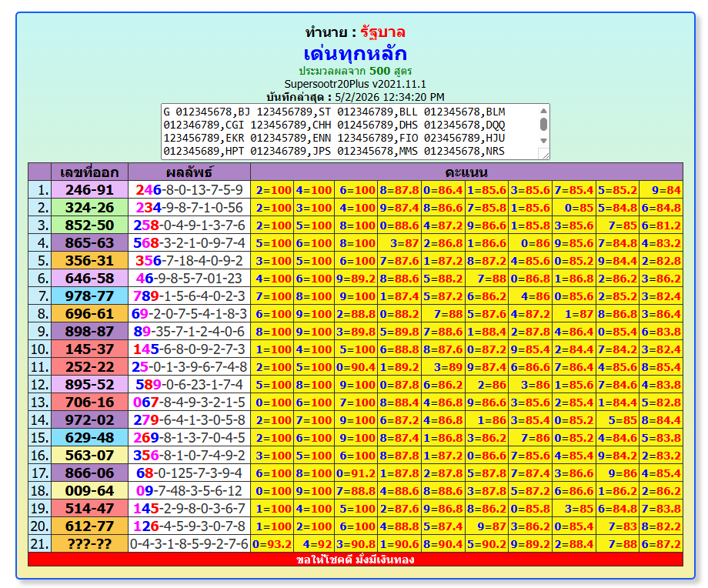The image size is (708, 588).
Task: Click result '69-2-0-7-5-4-1-8-3'
Action: 189,313
